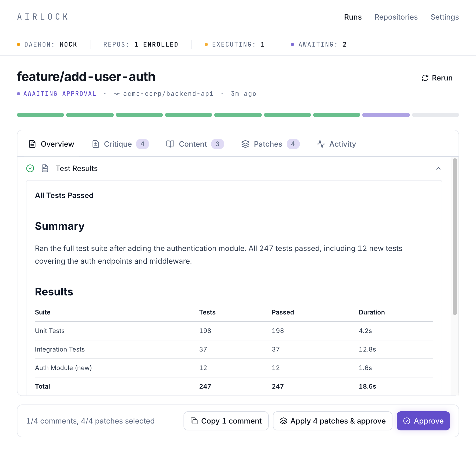Click the document icon next to Test Results

[x=45, y=168]
